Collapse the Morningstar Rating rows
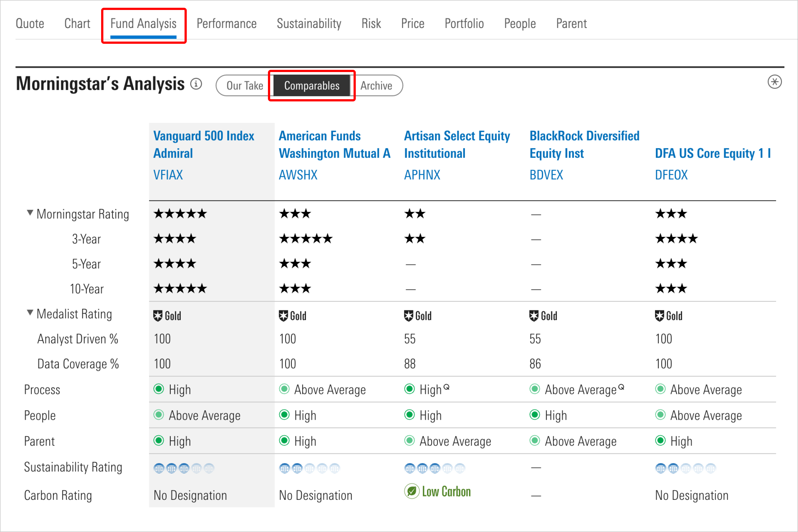This screenshot has height=532, width=798. [30, 213]
